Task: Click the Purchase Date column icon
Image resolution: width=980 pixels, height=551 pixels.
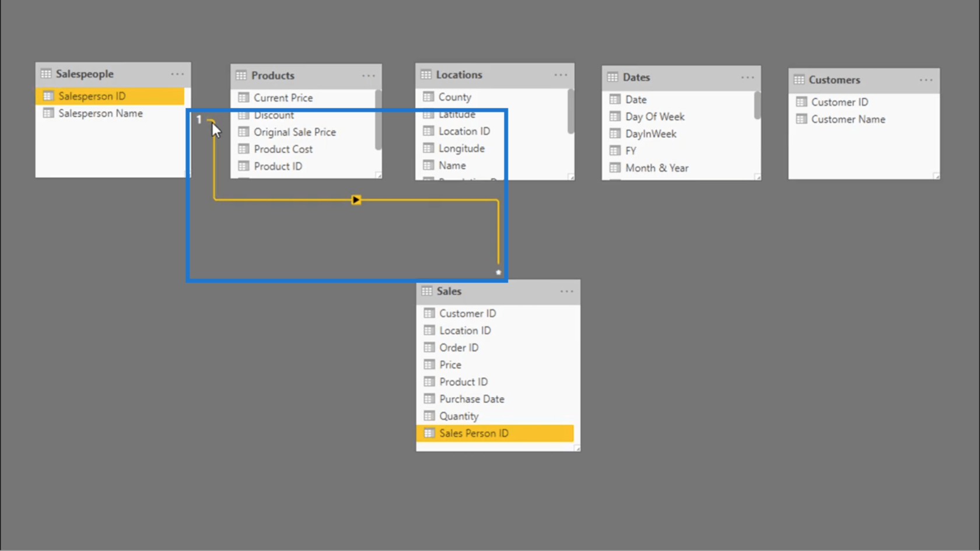Action: (429, 399)
